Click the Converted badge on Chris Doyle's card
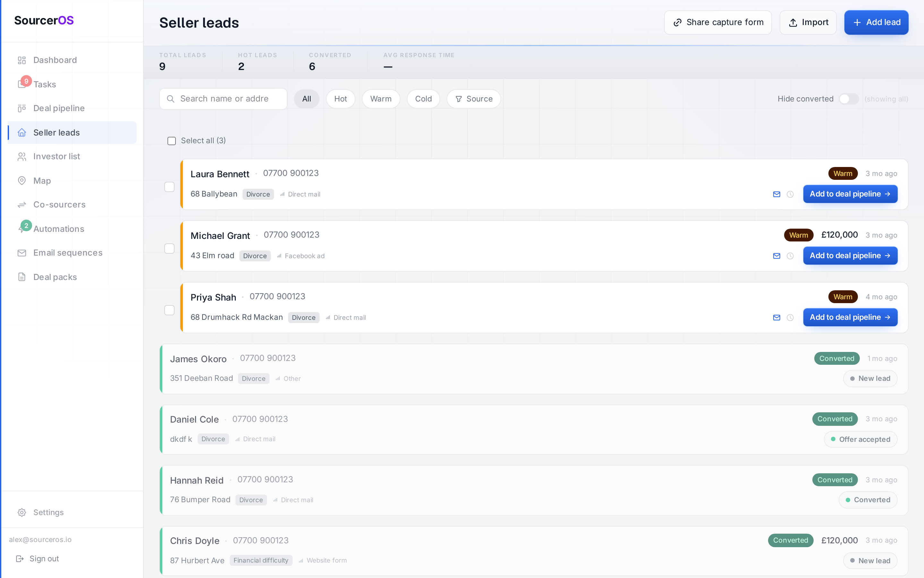 (x=790, y=540)
